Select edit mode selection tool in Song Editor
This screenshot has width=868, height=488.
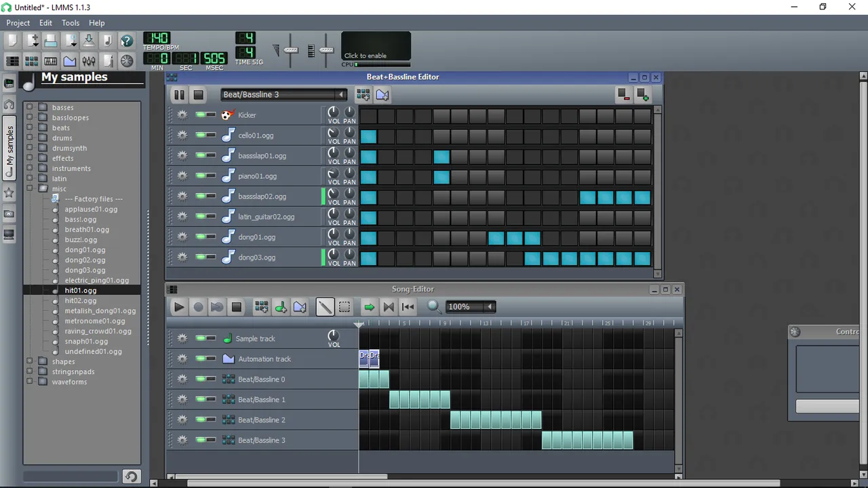pos(344,307)
